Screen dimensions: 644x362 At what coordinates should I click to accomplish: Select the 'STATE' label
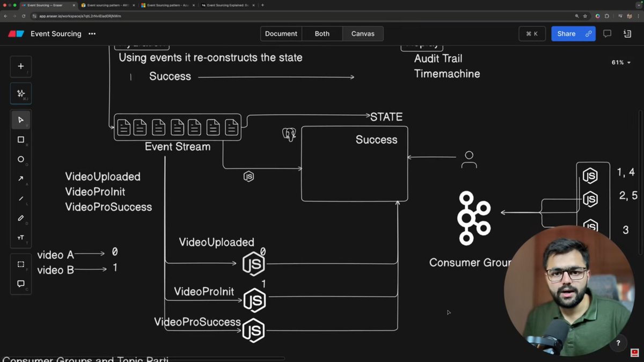(386, 117)
